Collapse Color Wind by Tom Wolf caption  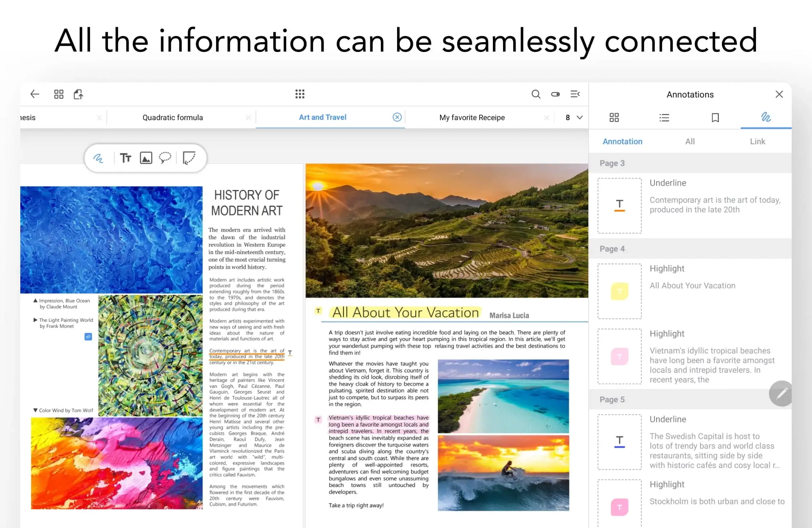tap(35, 410)
